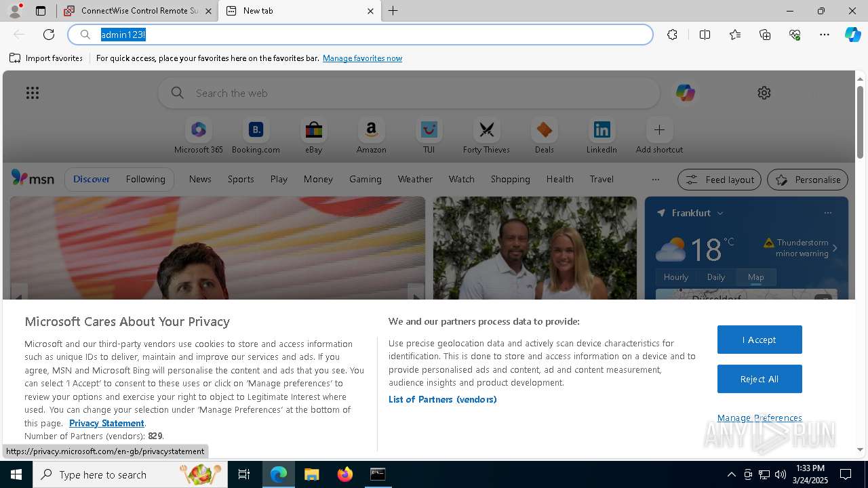The width and height of the screenshot is (868, 488).
Task: Switch weather view to Daily
Action: [x=716, y=277]
